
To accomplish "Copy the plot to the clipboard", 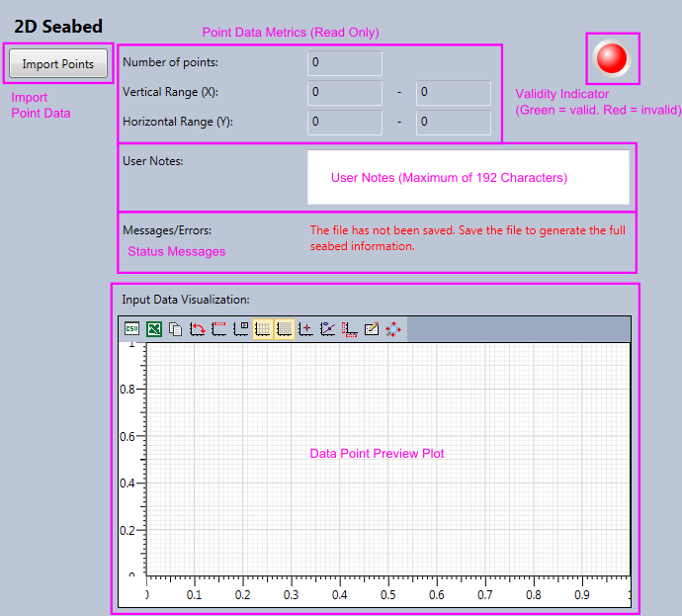I will pos(176,329).
